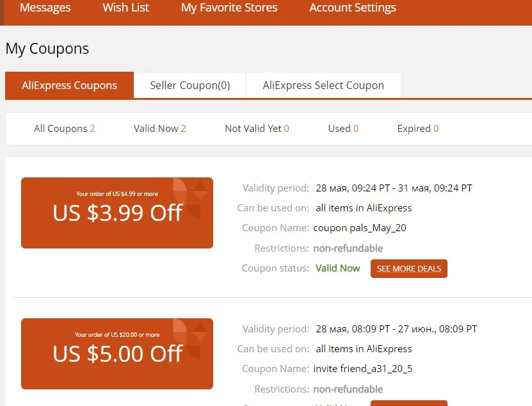Show Used coupons

(x=343, y=129)
